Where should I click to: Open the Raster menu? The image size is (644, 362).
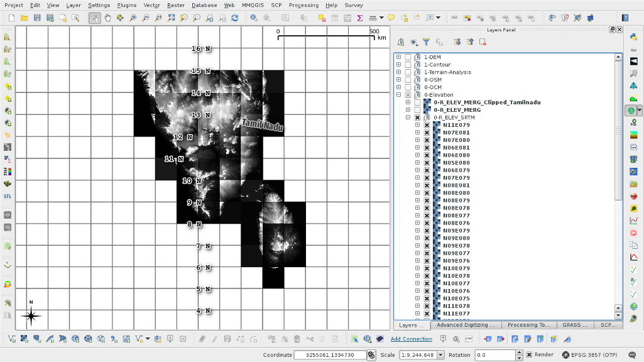[176, 5]
